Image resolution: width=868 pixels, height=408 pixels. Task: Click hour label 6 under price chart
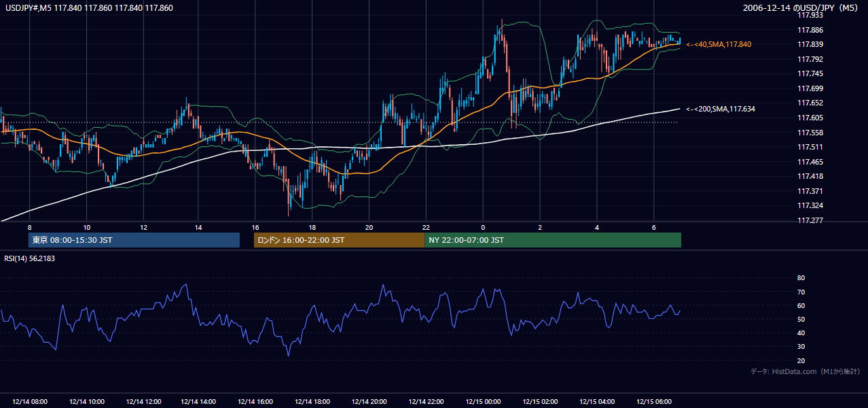click(653, 227)
